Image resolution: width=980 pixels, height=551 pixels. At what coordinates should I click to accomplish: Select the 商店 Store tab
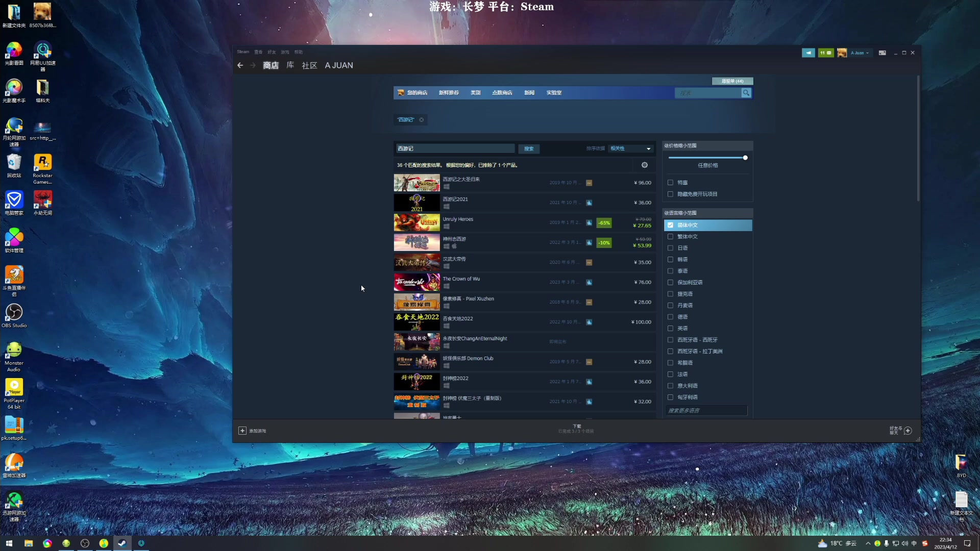click(271, 65)
